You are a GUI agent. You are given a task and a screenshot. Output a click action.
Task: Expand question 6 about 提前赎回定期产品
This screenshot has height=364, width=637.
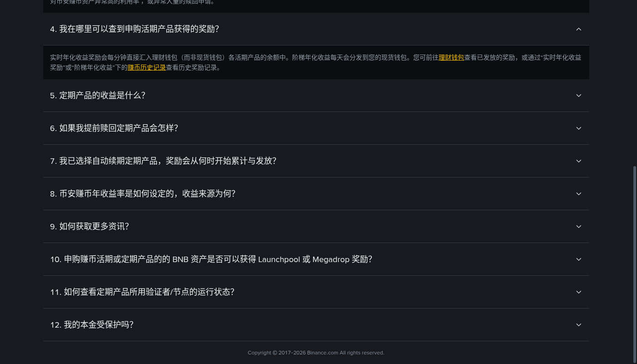(x=316, y=128)
